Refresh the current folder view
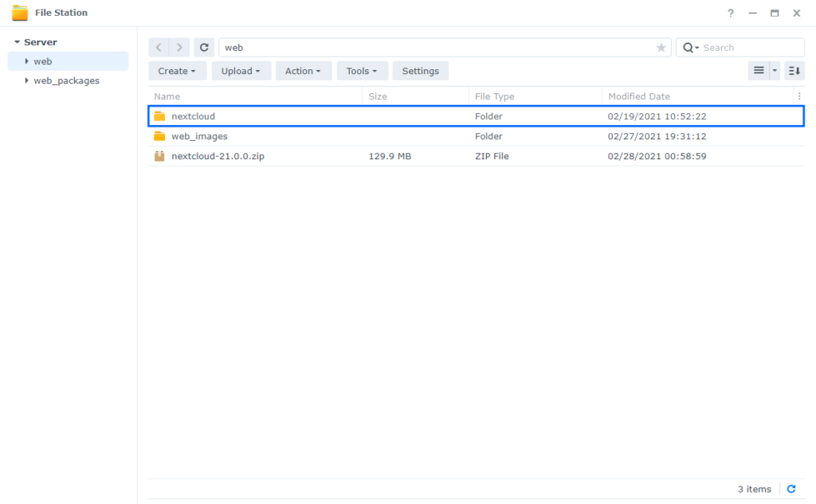816x504 pixels. pyautogui.click(x=204, y=47)
